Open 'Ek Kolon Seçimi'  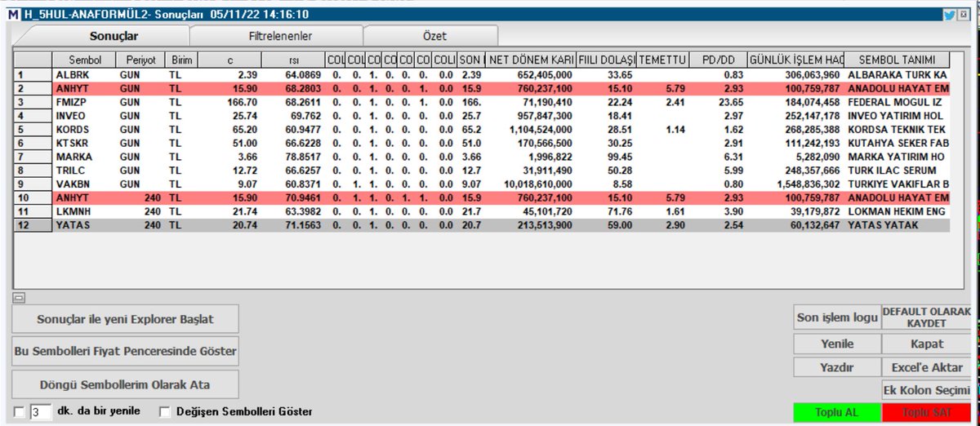tap(926, 390)
